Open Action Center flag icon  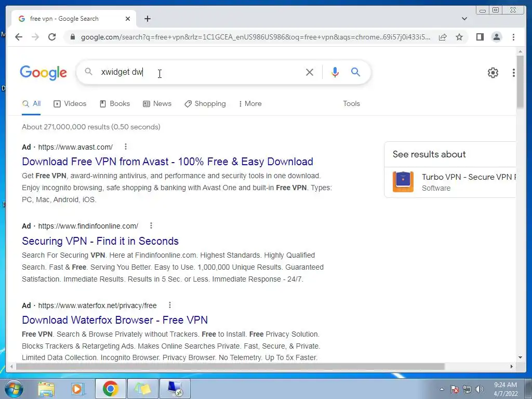(x=455, y=389)
